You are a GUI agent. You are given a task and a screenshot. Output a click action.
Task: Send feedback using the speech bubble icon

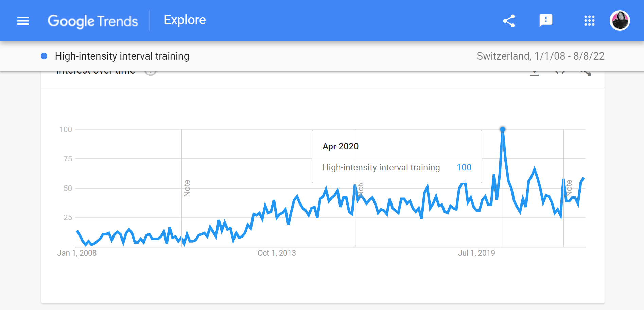point(546,20)
